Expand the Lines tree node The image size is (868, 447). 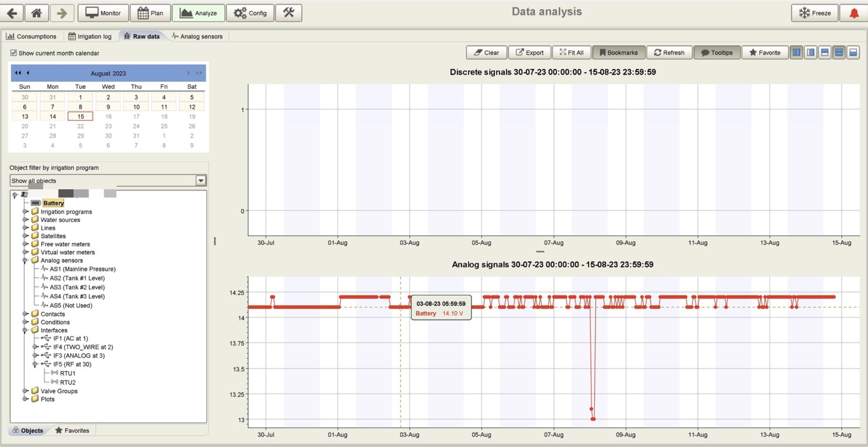(25, 228)
